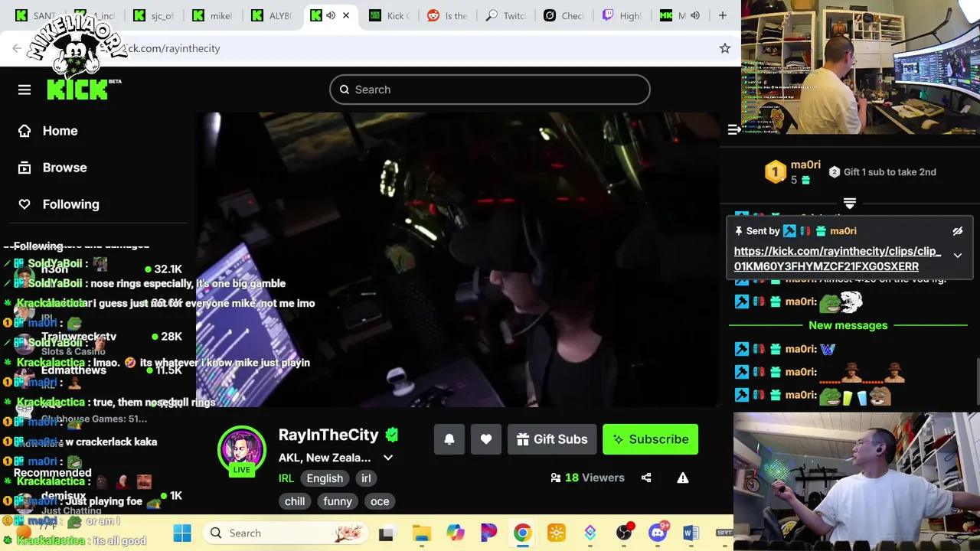The height and width of the screenshot is (551, 980).
Task: Go back with browser back arrow
Action: 17,48
